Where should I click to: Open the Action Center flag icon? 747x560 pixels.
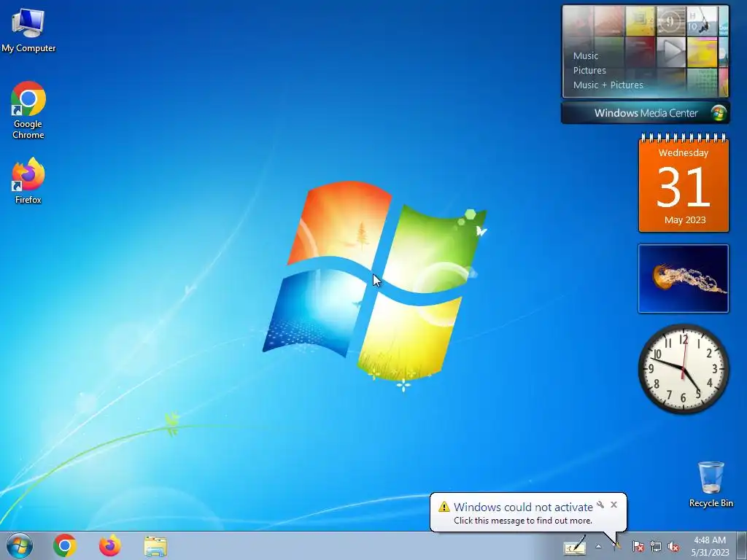(638, 546)
